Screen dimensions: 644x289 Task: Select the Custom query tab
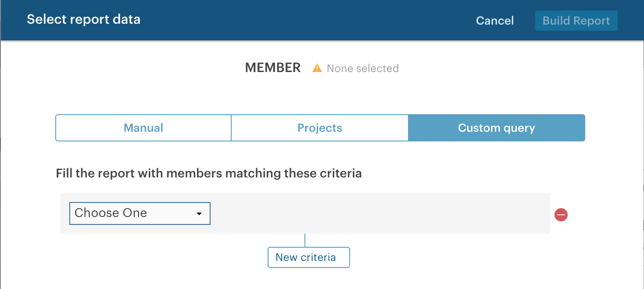[x=497, y=128]
